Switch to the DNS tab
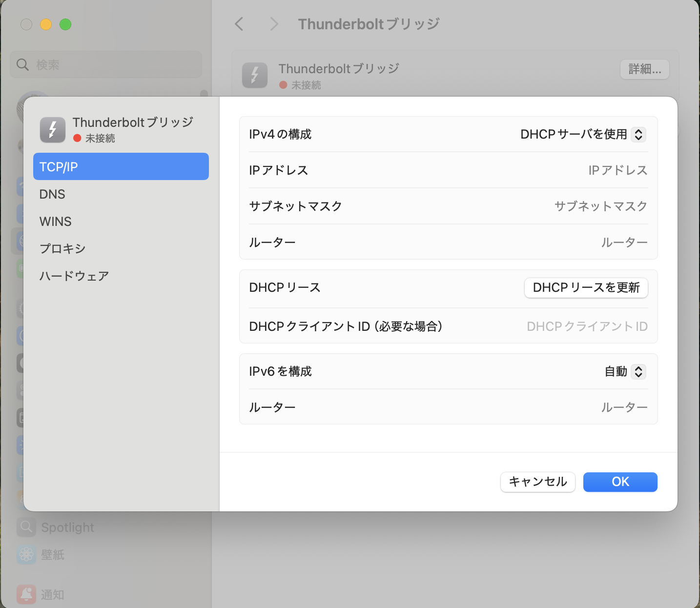The height and width of the screenshot is (608, 700). click(121, 194)
